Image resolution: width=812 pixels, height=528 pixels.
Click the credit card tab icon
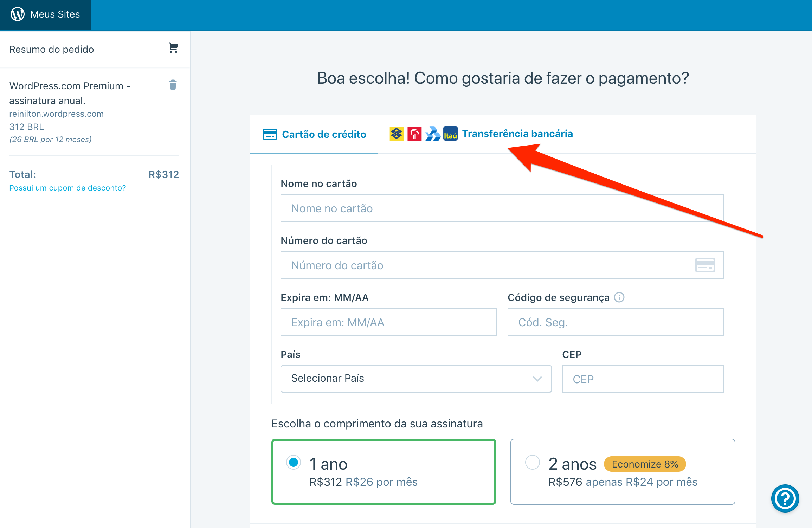(270, 134)
